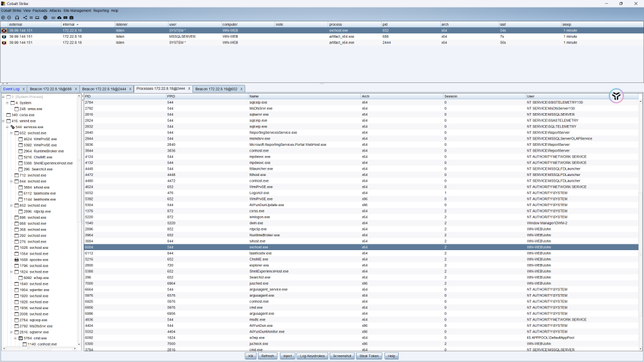Open the Payloads menu

(40, 11)
